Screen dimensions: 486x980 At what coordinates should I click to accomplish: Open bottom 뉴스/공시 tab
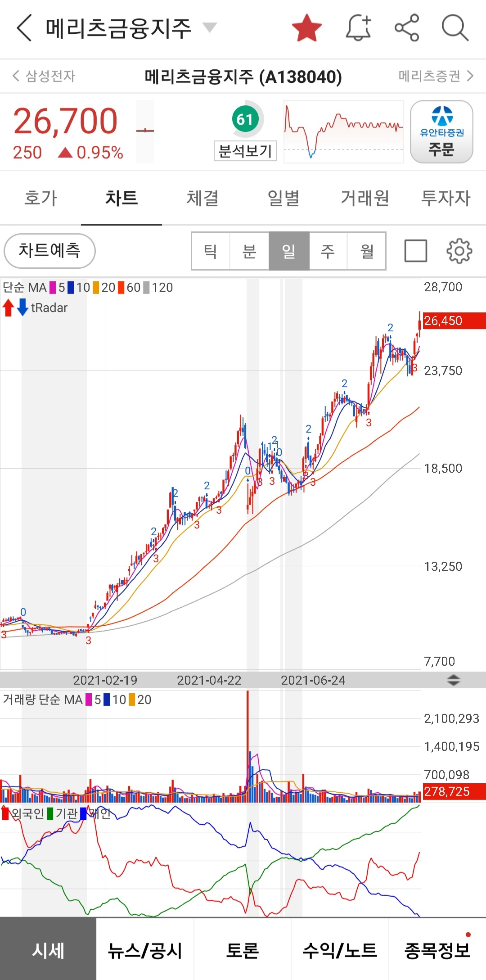coord(145,950)
